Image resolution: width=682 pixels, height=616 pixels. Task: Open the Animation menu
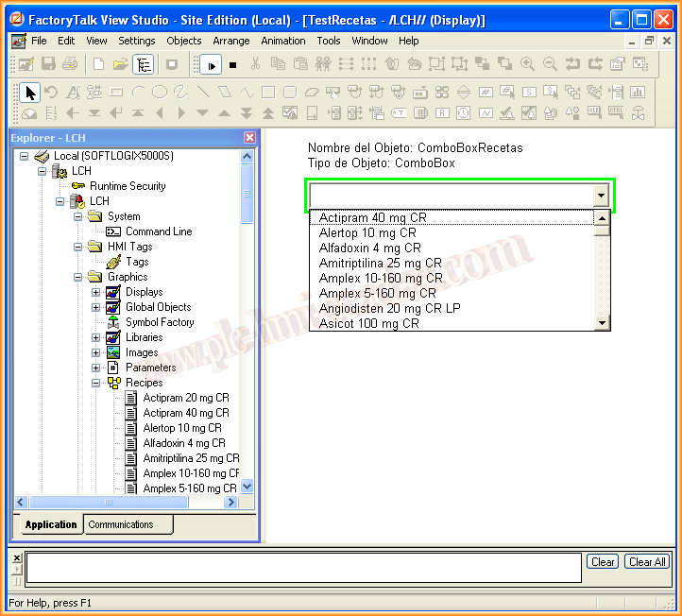tap(283, 41)
